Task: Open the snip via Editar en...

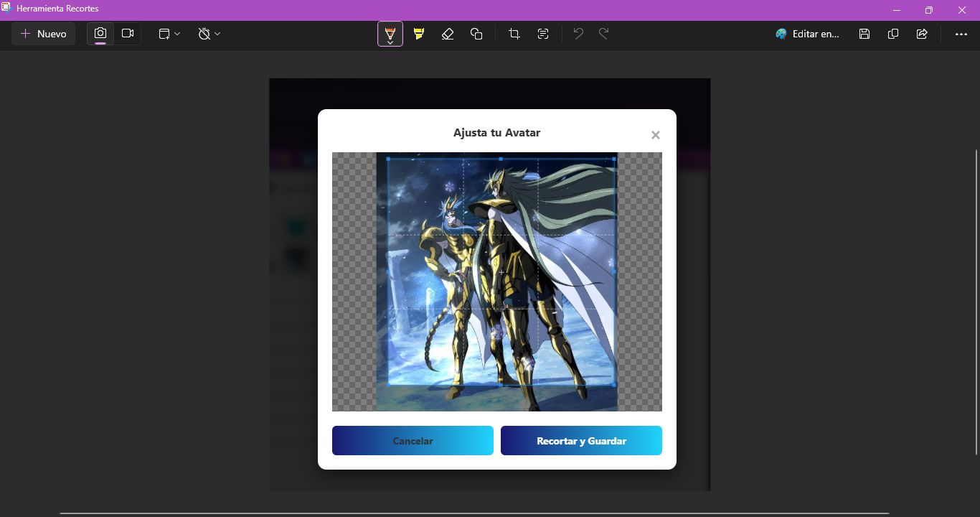Action: click(807, 34)
